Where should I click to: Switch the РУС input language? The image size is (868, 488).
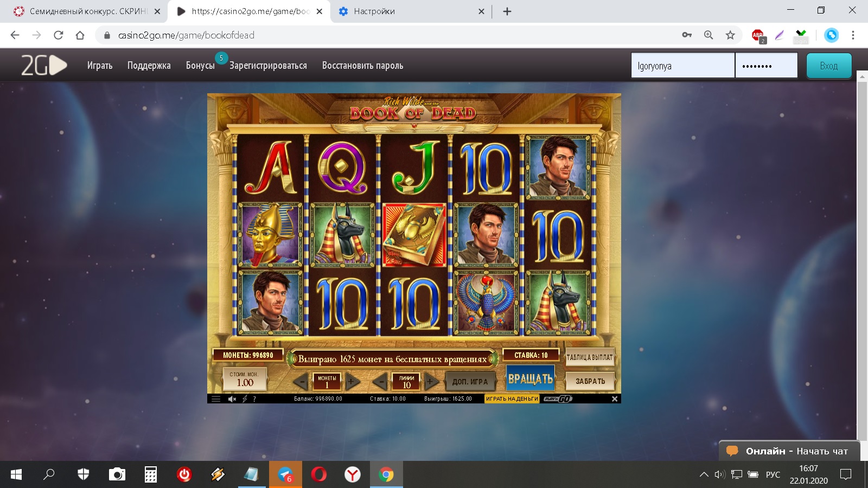tap(773, 474)
